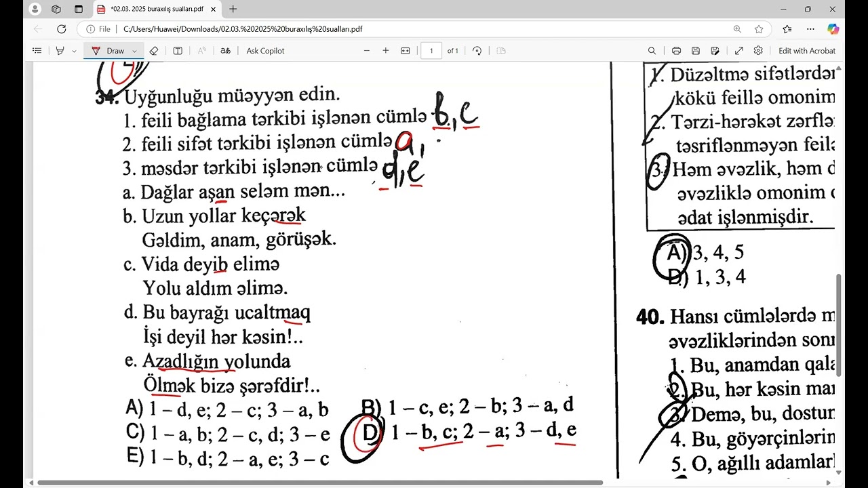The image size is (868, 488).
Task: Search within the PDF
Action: click(652, 51)
